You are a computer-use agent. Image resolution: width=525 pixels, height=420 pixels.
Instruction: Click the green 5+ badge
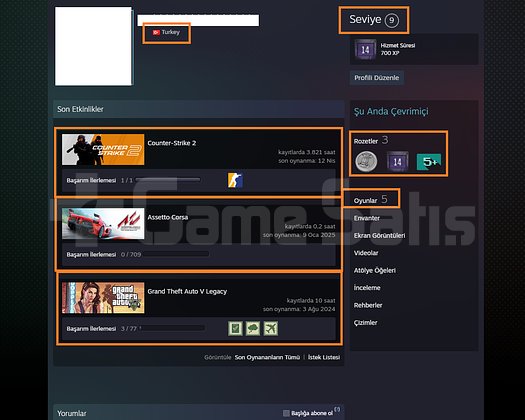(429, 162)
